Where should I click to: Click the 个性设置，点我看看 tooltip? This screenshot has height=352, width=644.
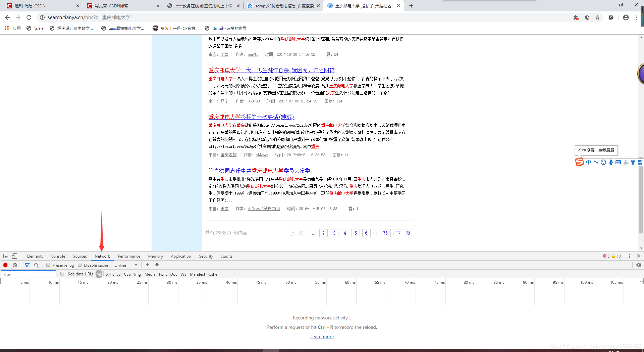[596, 150]
